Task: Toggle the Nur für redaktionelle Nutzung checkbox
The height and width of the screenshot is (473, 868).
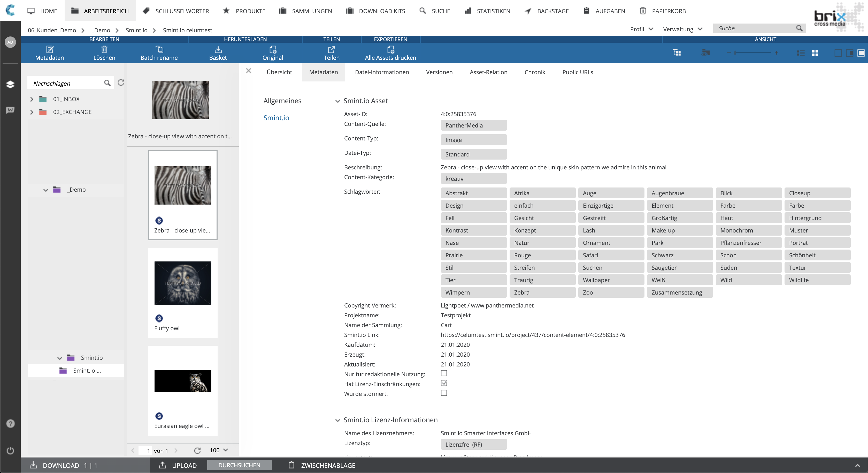Action: (444, 373)
